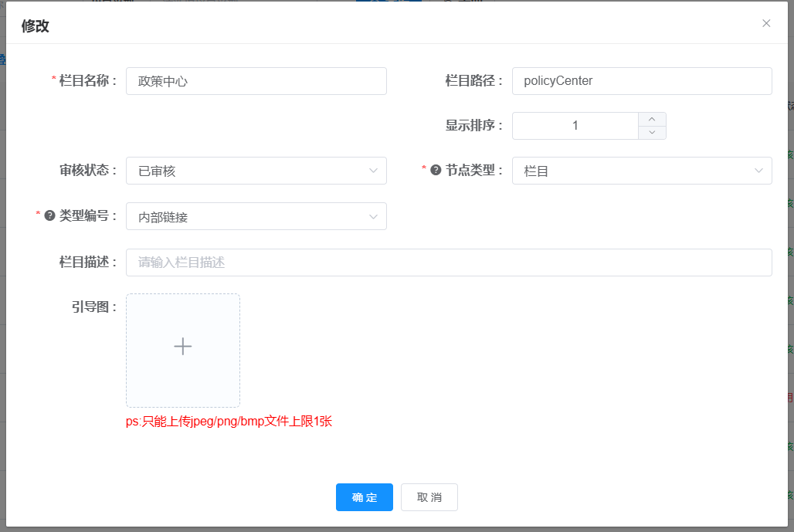
Task: Open the 审核状态 dropdown showing 已审核
Action: click(x=255, y=171)
